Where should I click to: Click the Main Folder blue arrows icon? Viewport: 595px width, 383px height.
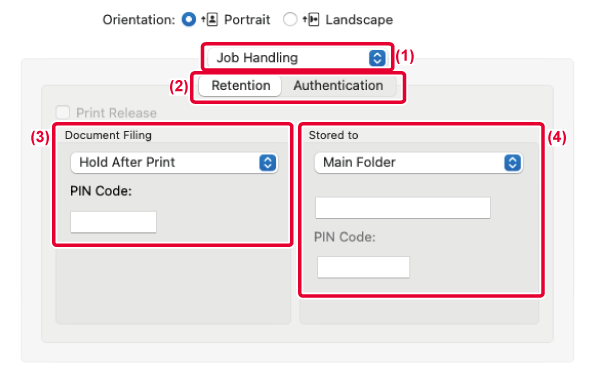[512, 163]
